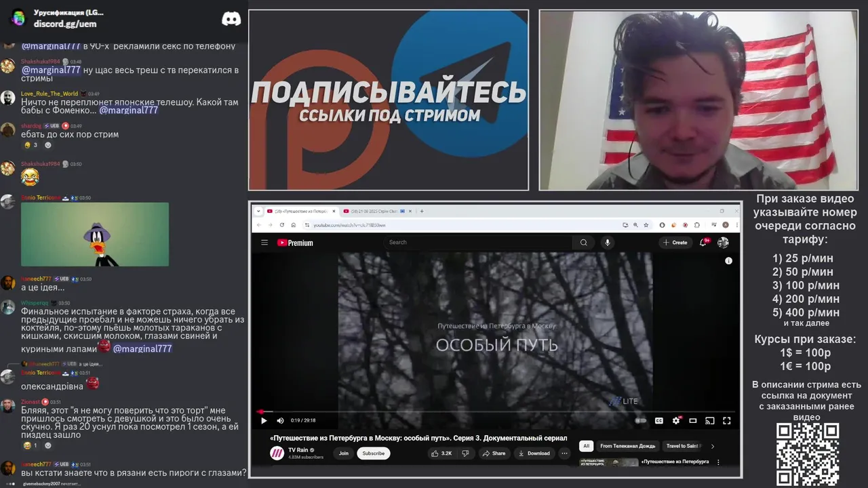Viewport: 868px width, 488px height.
Task: Click into the YouTube Search field
Action: click(478, 243)
